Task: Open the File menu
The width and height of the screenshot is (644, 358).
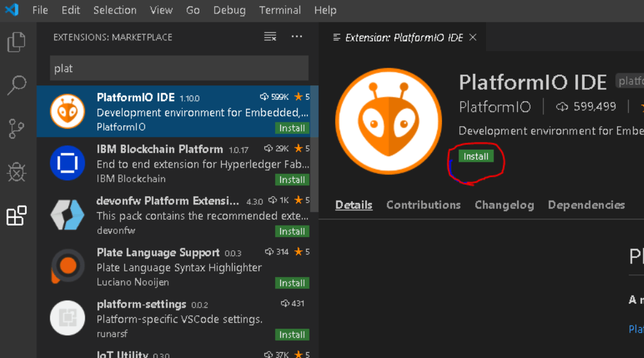Action: (40, 10)
